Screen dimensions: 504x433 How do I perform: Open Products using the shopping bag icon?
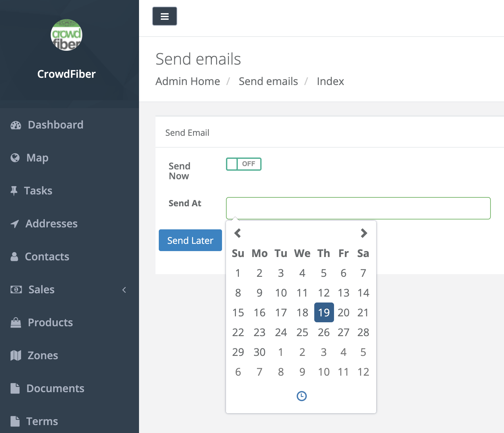(x=16, y=323)
